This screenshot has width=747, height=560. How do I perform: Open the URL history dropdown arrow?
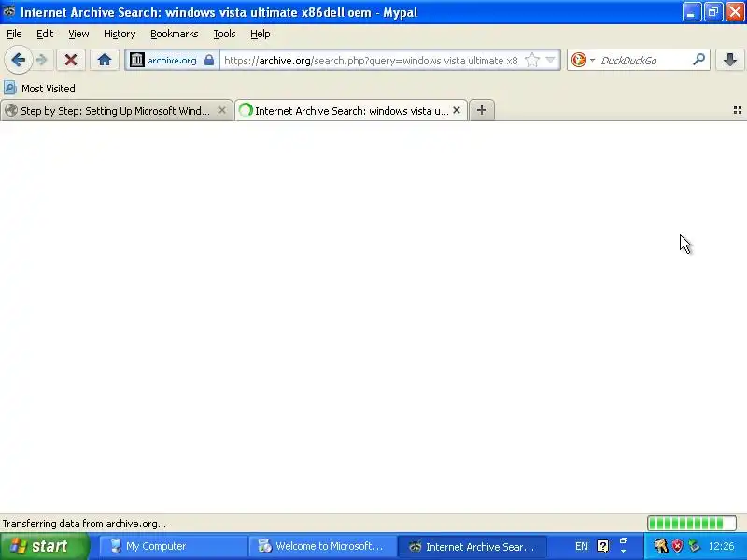tap(550, 60)
